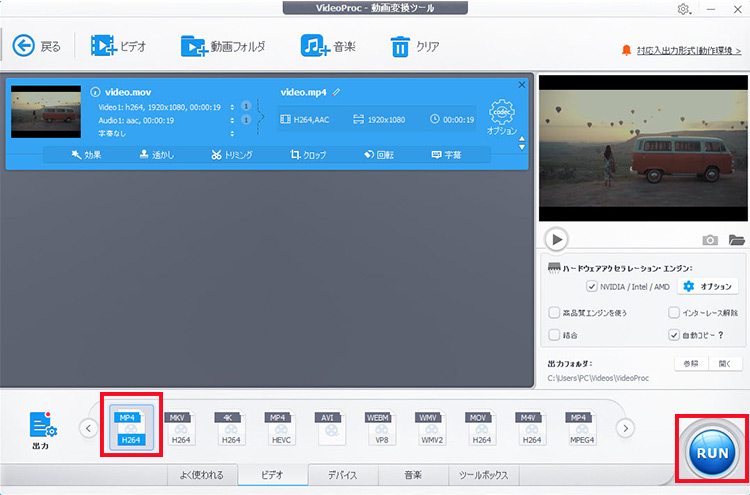Show previous formats with left arrow
This screenshot has width=750, height=495.
click(88, 428)
